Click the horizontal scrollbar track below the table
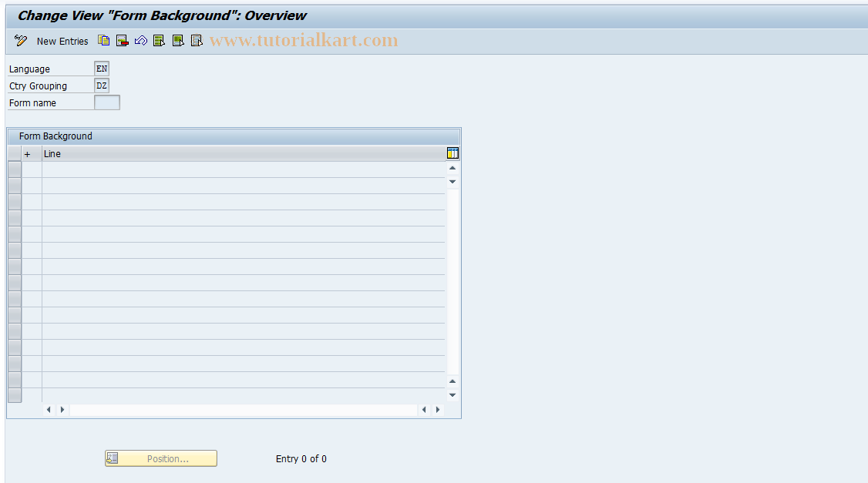 coord(243,410)
